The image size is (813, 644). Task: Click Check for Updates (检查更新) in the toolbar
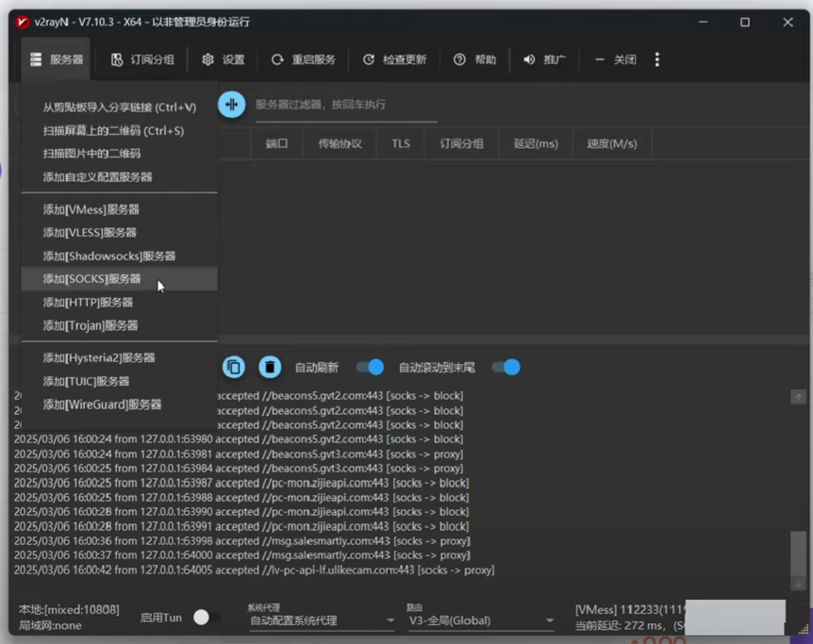[x=394, y=59]
